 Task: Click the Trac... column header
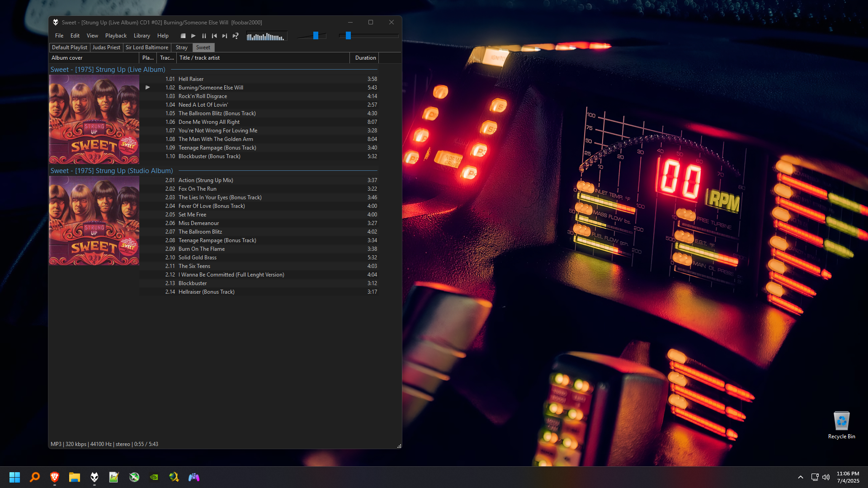167,58
